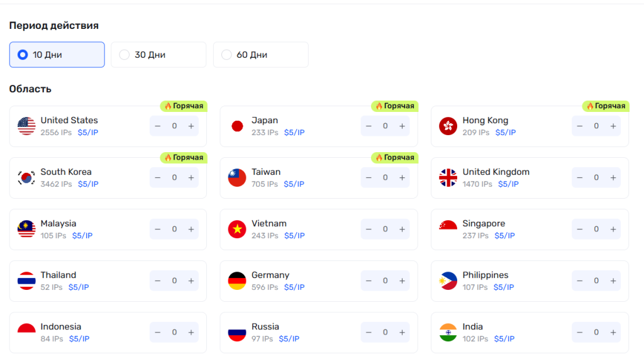Image resolution: width=644 pixels, height=359 pixels.
Task: Click the Vietnam flag icon
Action: click(237, 229)
